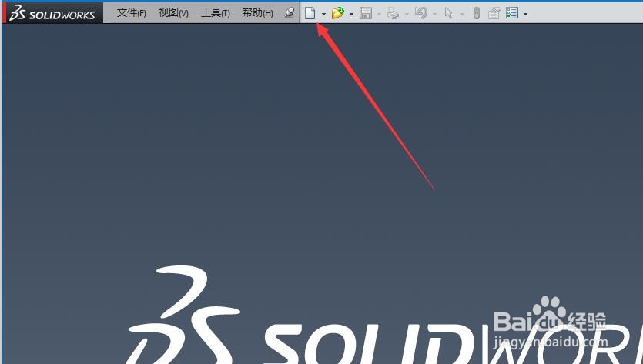Create a new document
Image resolution: width=643 pixels, height=364 pixels.
point(310,13)
